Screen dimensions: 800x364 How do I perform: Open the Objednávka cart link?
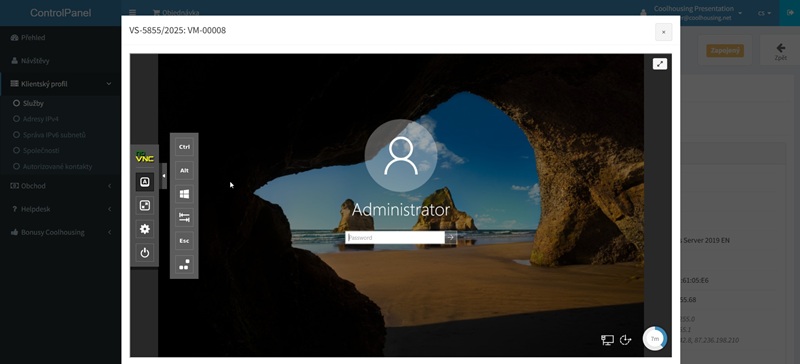176,13
